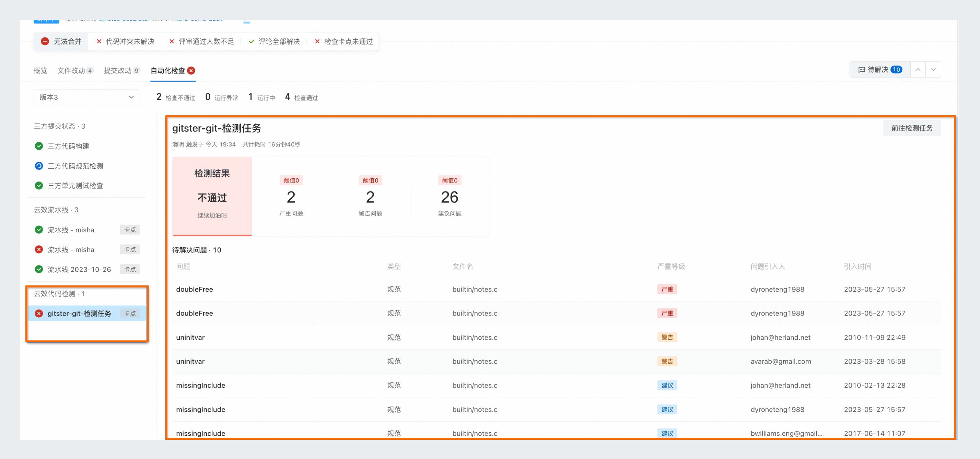Click the second doubleFree issue row

(x=556, y=313)
